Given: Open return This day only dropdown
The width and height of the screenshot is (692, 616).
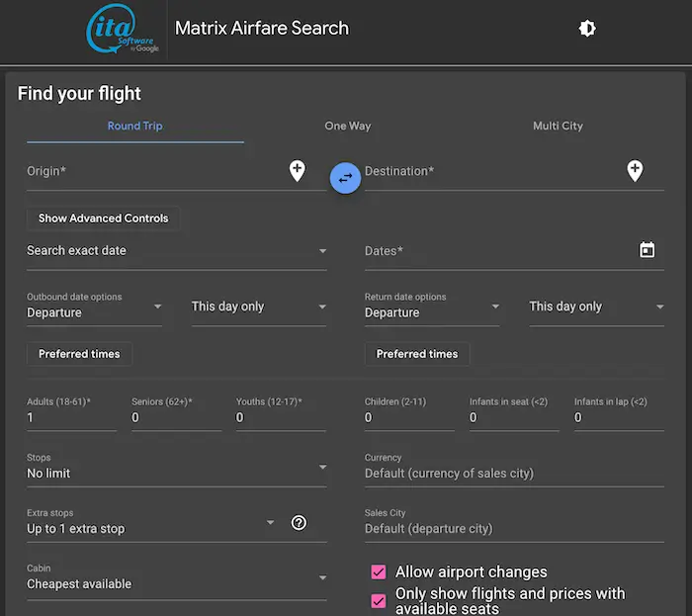Looking at the screenshot, I should coord(596,308).
